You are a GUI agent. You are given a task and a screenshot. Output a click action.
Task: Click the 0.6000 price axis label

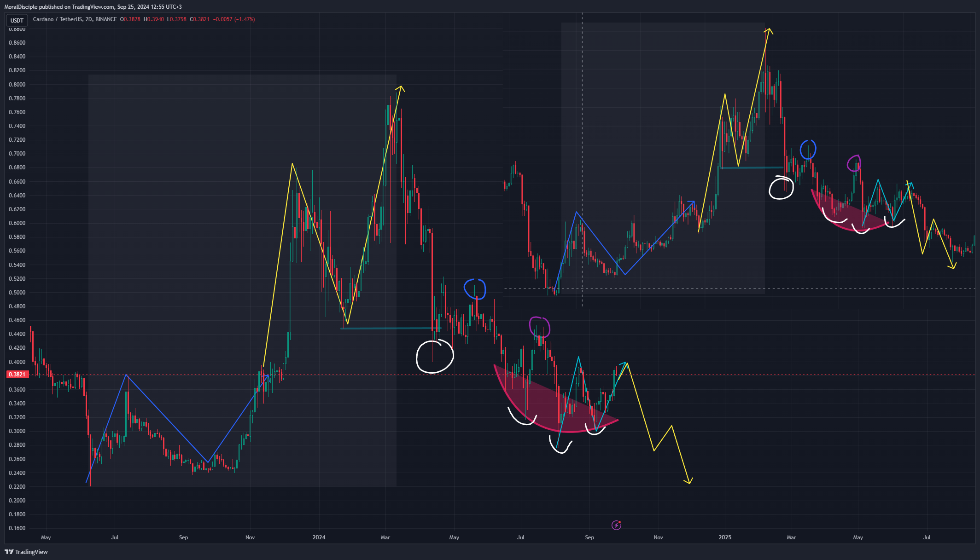coord(17,223)
